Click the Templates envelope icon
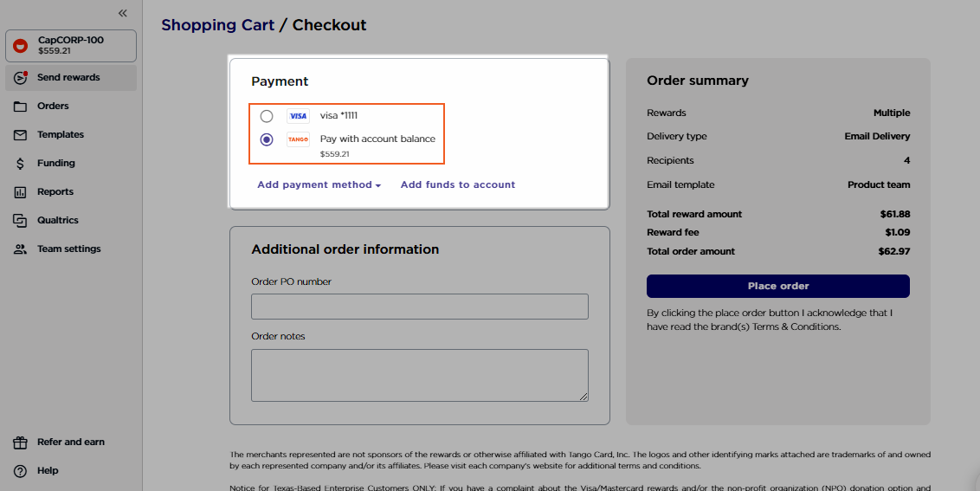980x491 pixels. [x=20, y=135]
